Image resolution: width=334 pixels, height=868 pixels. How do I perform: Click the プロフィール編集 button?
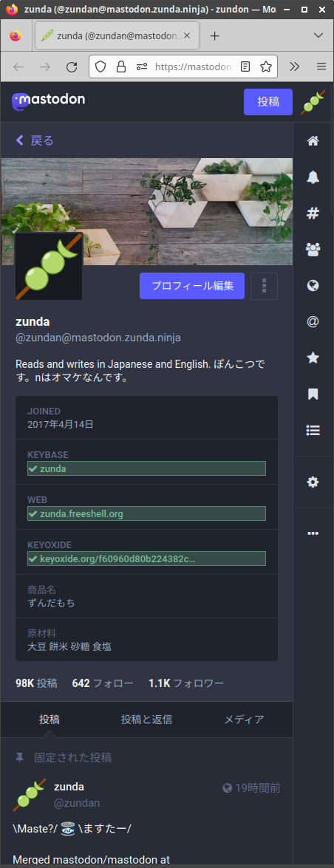click(192, 286)
